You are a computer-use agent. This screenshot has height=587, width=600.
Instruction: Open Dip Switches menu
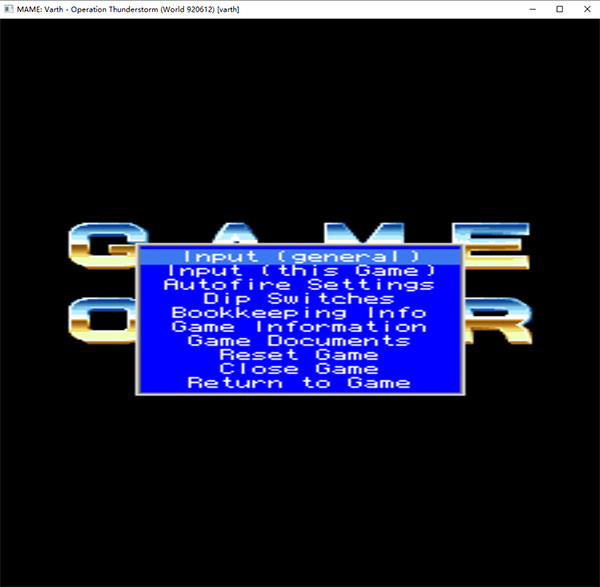pos(300,298)
